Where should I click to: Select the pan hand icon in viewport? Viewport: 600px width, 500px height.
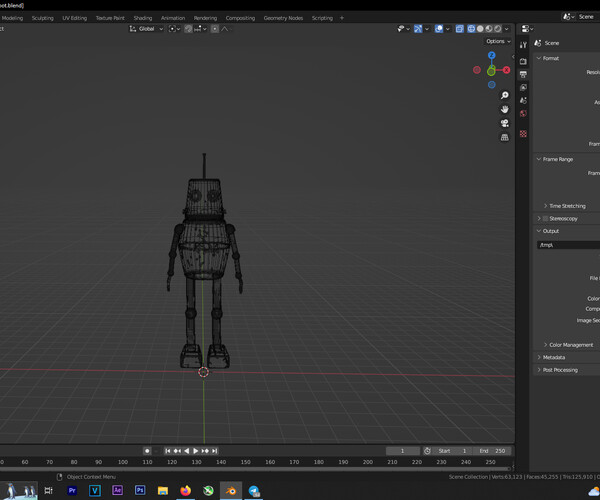505,109
